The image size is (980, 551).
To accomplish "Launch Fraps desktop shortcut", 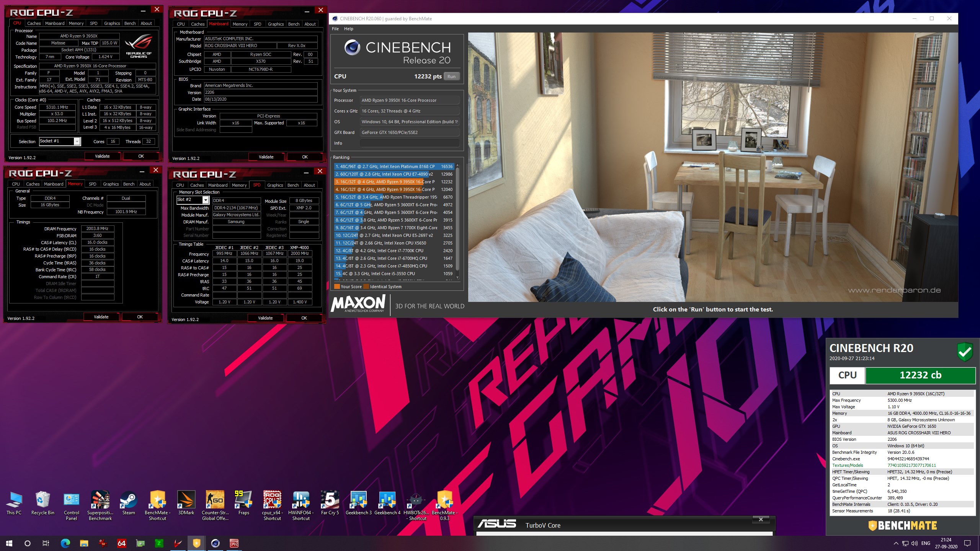I will tap(243, 503).
